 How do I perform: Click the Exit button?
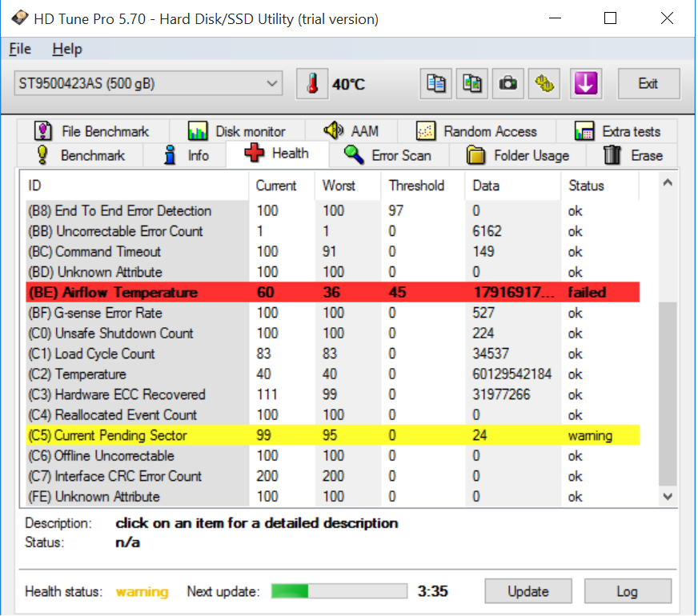[x=648, y=84]
